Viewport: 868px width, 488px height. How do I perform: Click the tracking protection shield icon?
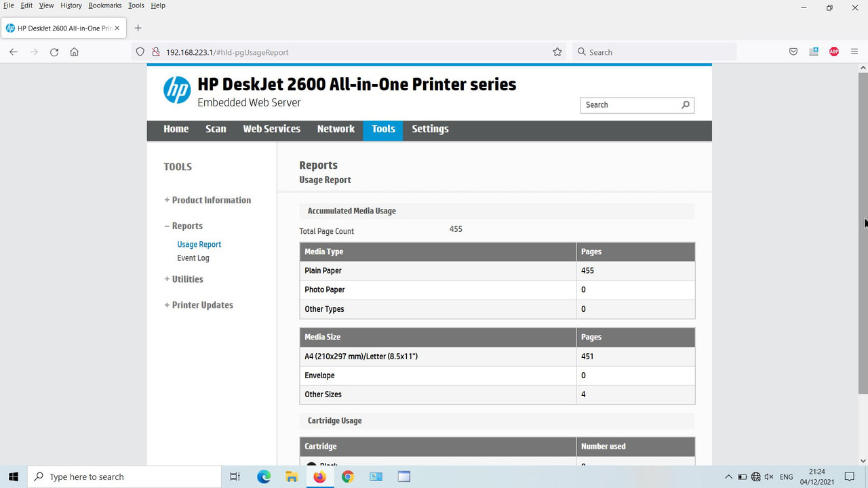[140, 52]
